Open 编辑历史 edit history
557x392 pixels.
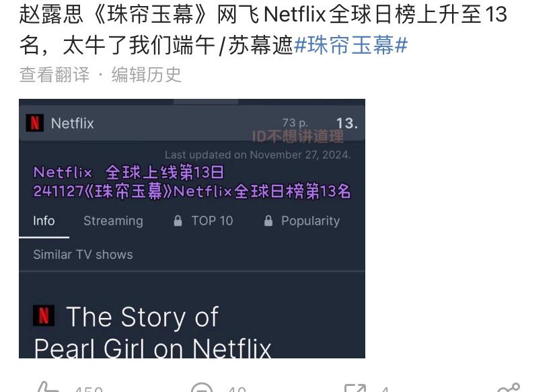click(x=147, y=75)
